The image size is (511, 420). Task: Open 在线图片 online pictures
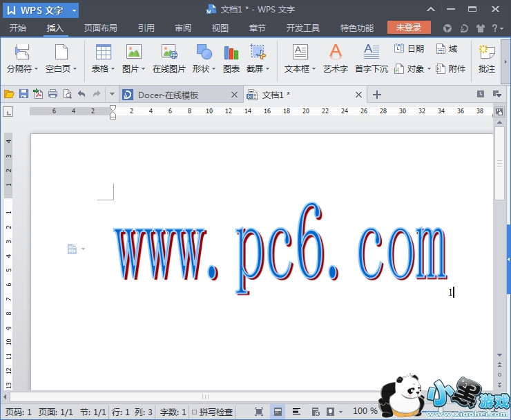coord(168,59)
